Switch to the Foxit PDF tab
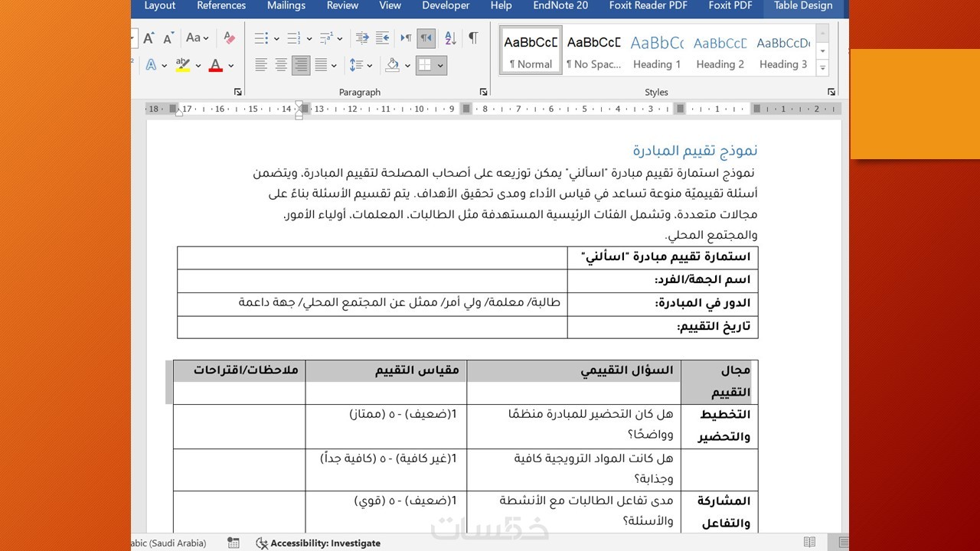Image resolution: width=980 pixels, height=551 pixels. (730, 5)
